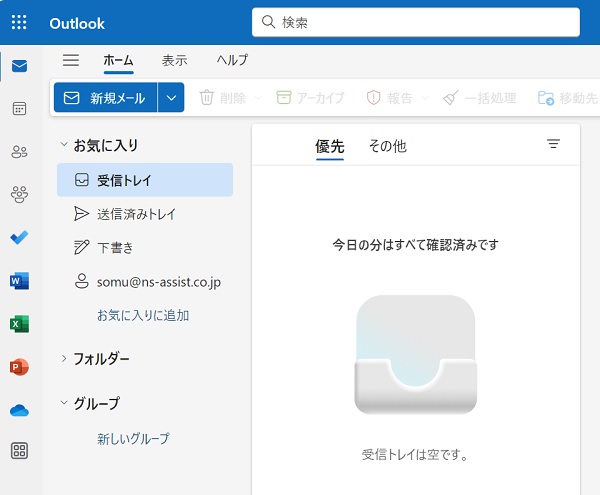Open the app launcher grid icon
Image resolution: width=600 pixels, height=495 pixels.
coord(19,22)
